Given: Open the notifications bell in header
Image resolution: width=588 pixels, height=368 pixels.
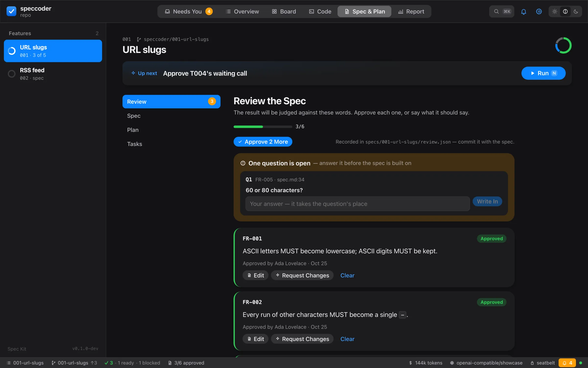Looking at the screenshot, I should 524,12.
